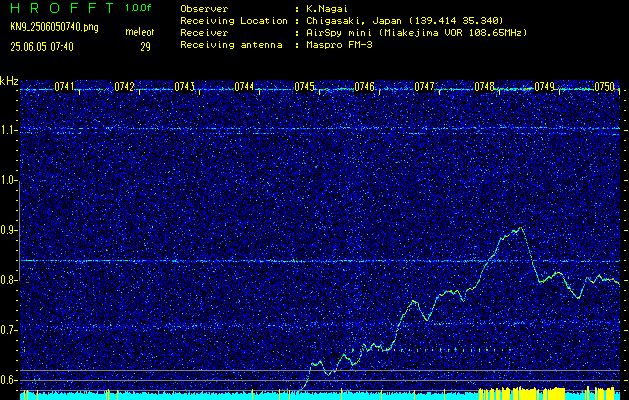Image resolution: width=629 pixels, height=400 pixels.
Task: Click the 0.7 frequency axis label
Action: [x=8, y=330]
